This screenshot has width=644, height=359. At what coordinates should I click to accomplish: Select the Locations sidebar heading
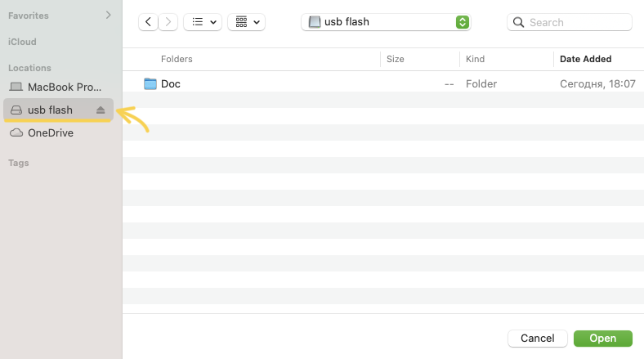[29, 68]
